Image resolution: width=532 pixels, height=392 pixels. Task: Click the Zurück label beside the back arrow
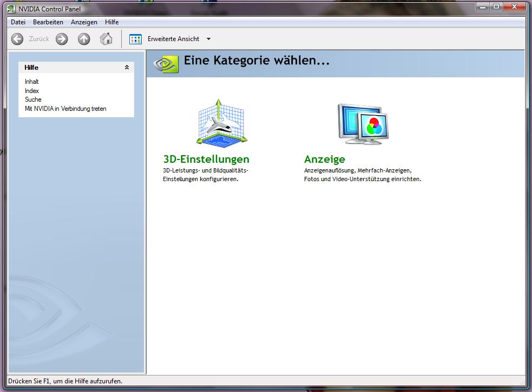pyautogui.click(x=39, y=39)
